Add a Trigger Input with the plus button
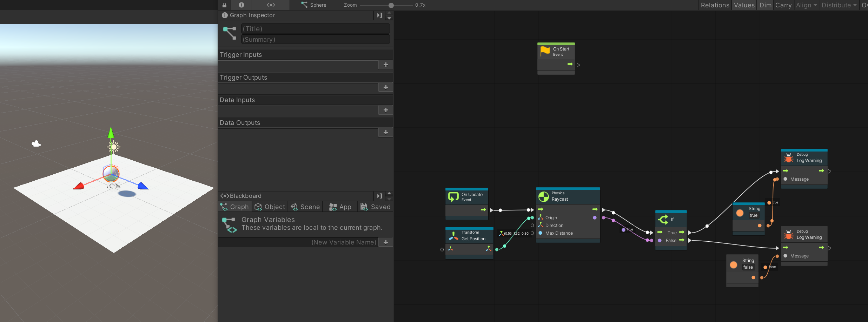The height and width of the screenshot is (322, 868). 385,65
